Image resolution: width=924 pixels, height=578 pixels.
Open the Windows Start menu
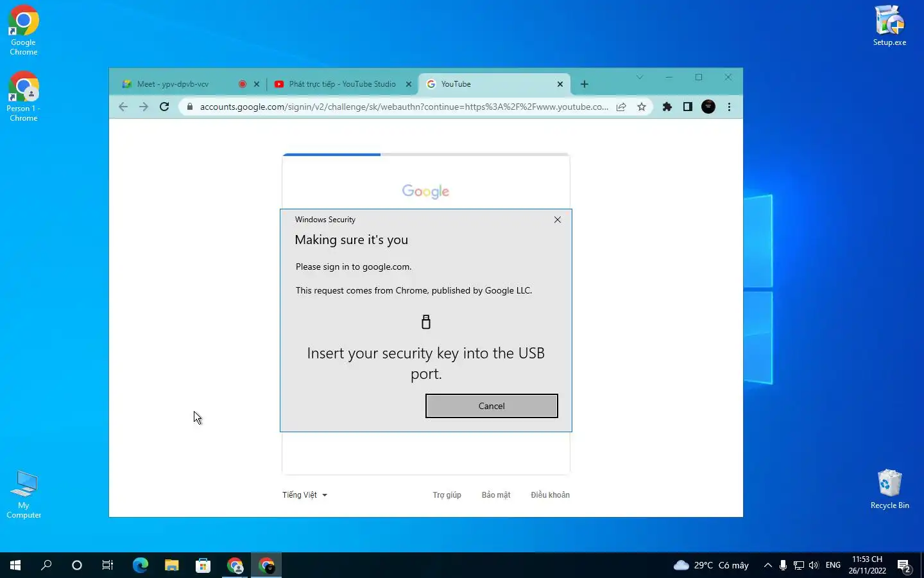point(15,565)
